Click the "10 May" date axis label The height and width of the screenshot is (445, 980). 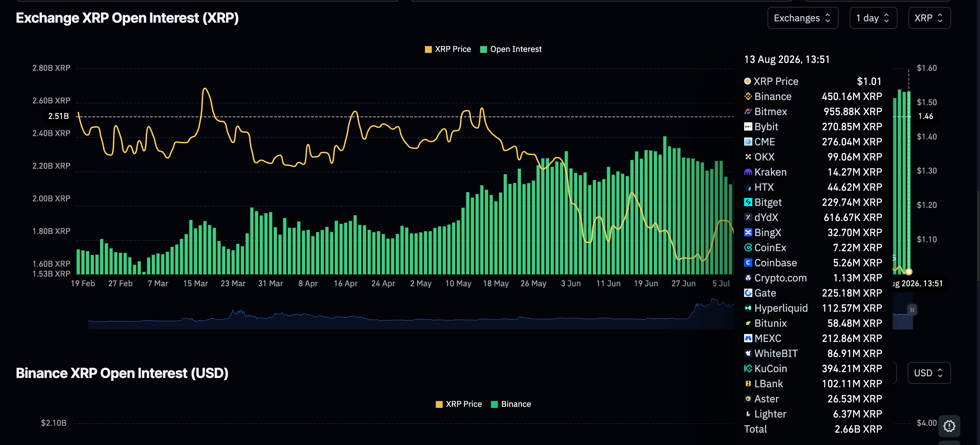[458, 283]
